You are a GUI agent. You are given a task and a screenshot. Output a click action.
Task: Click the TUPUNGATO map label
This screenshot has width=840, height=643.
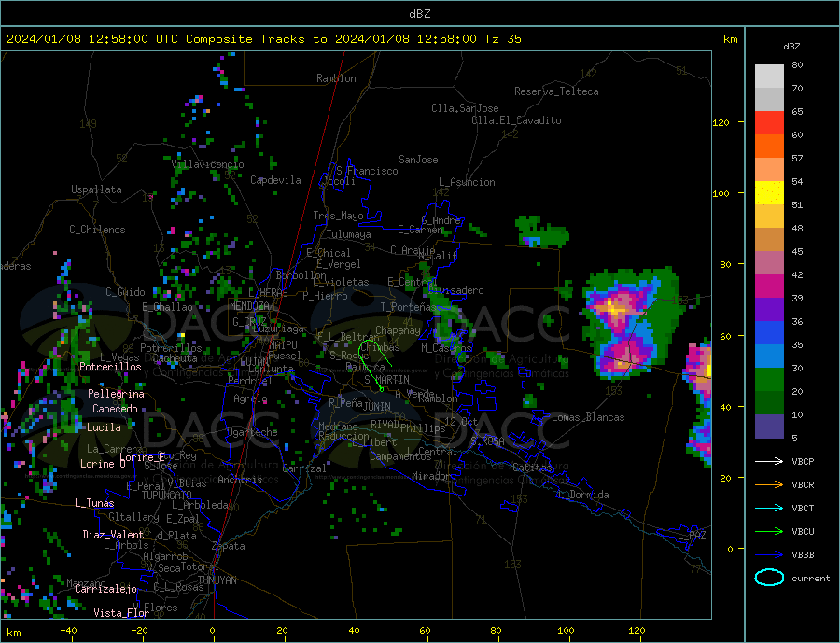point(167,496)
